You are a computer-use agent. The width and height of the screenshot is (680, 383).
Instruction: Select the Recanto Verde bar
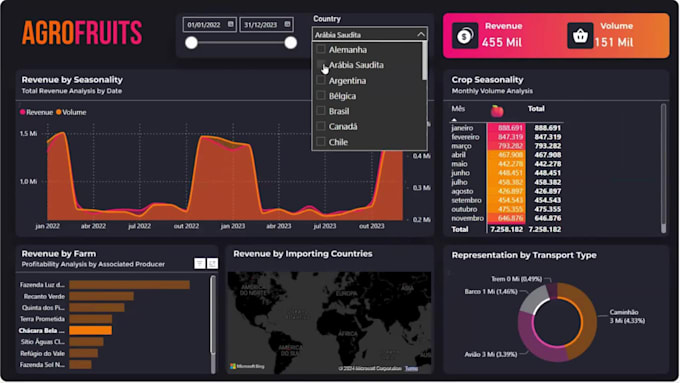click(x=101, y=296)
